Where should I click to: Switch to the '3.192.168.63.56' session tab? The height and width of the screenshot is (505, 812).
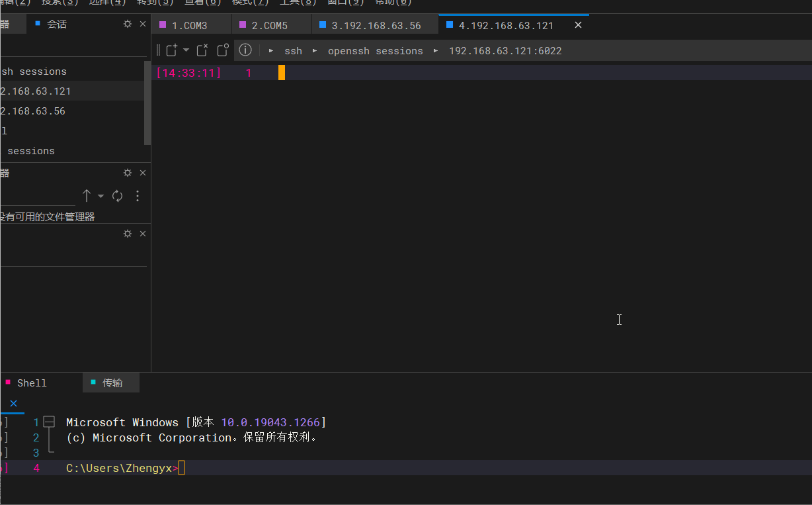tap(375, 24)
